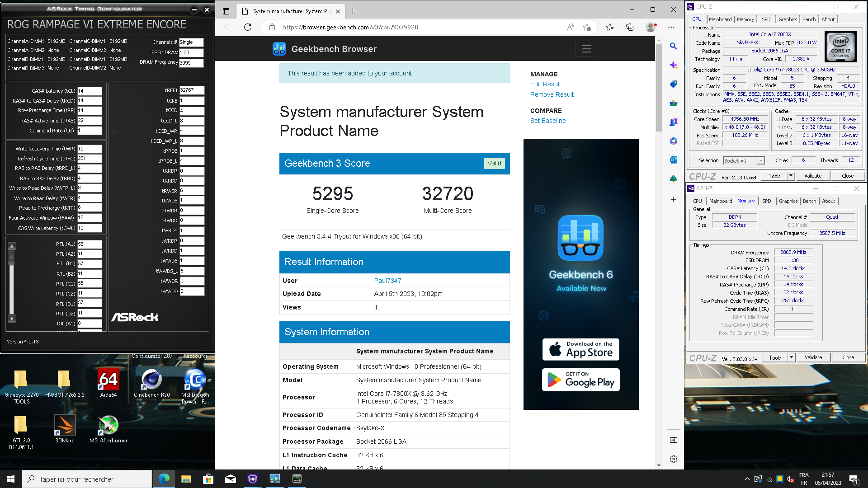Show hidden system tray icons
The image size is (868, 488).
[747, 479]
